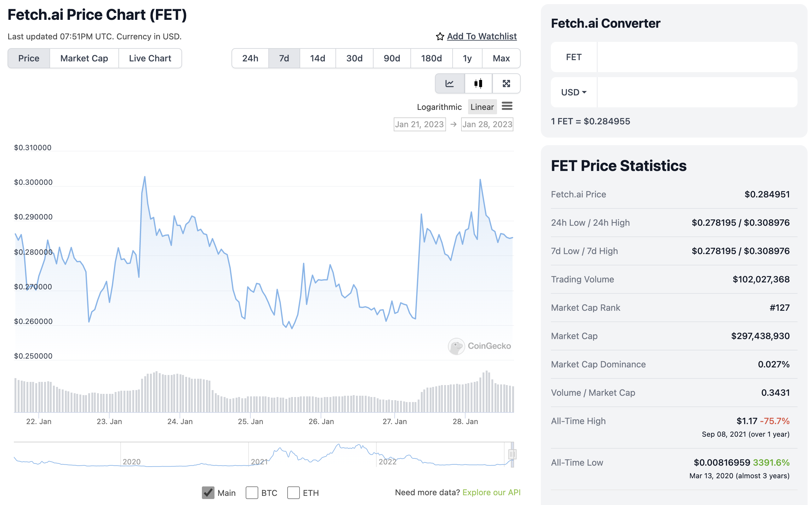812x505 pixels.
Task: Switch chart scale to Logarithmic
Action: [x=439, y=107]
